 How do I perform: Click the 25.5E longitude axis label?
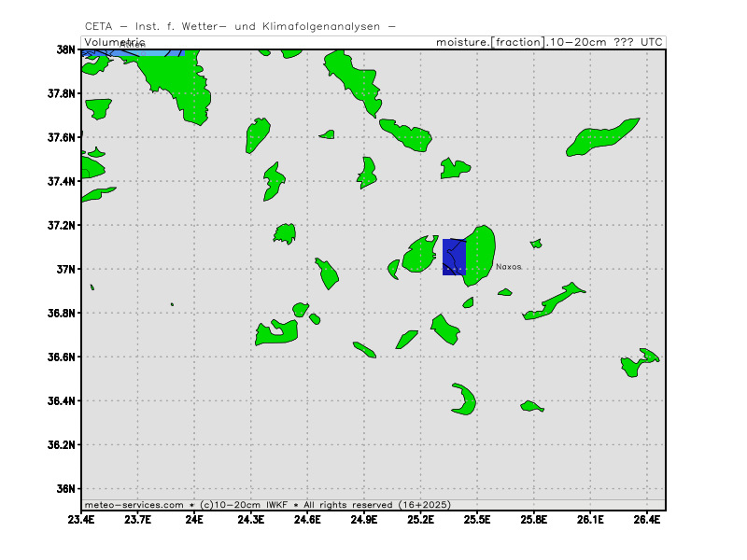pos(477,519)
